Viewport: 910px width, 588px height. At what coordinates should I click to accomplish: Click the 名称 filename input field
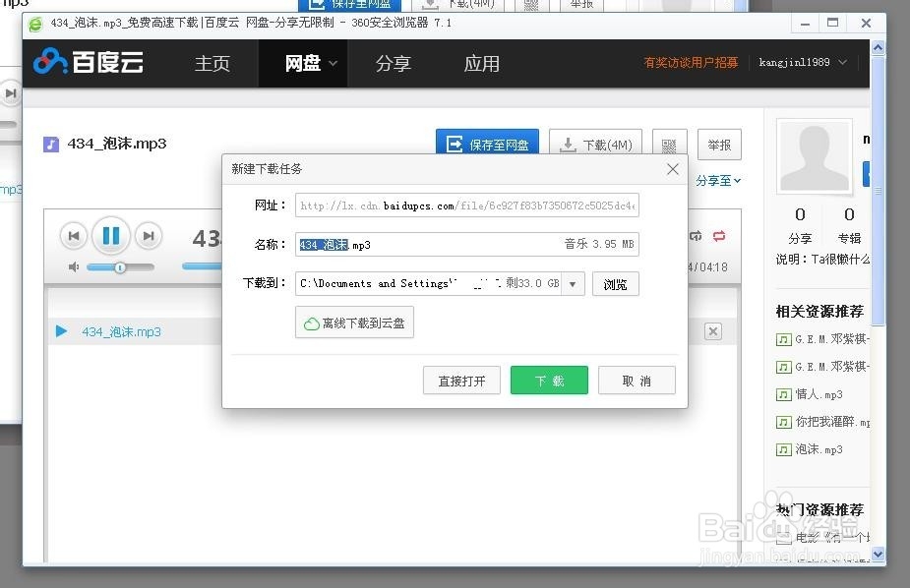pos(466,244)
